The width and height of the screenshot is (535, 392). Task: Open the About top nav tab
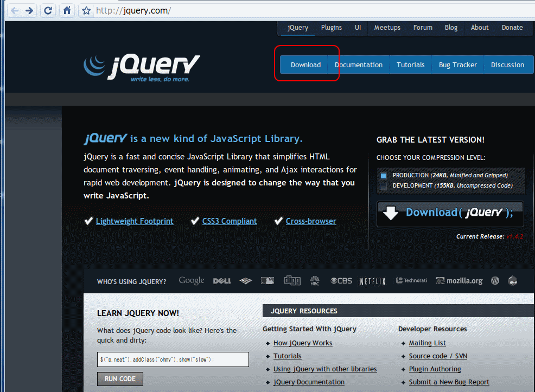pos(480,28)
